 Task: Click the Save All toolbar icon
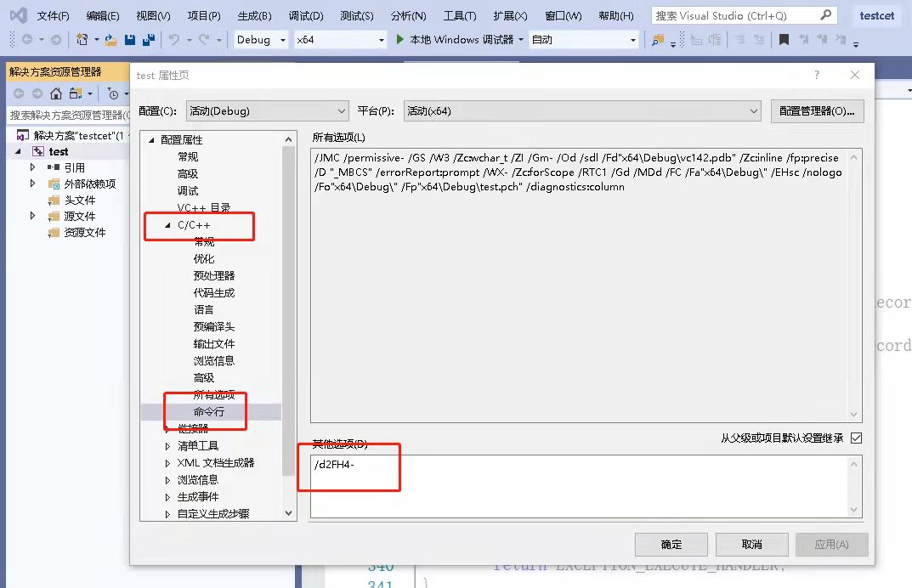tap(149, 40)
